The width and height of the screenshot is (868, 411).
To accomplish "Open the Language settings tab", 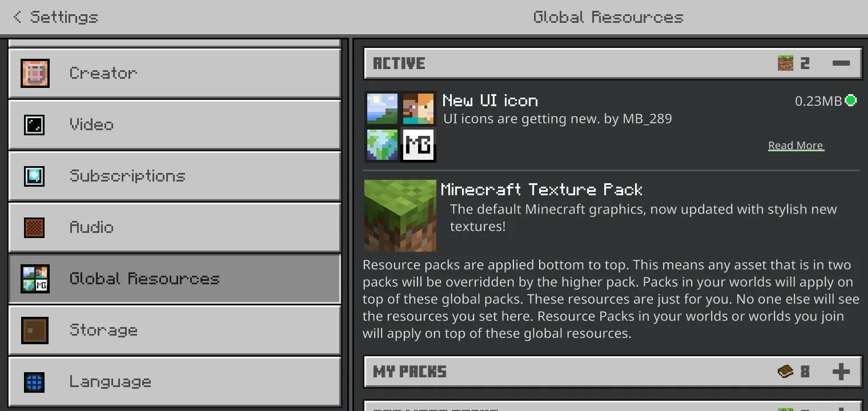I will tap(175, 382).
